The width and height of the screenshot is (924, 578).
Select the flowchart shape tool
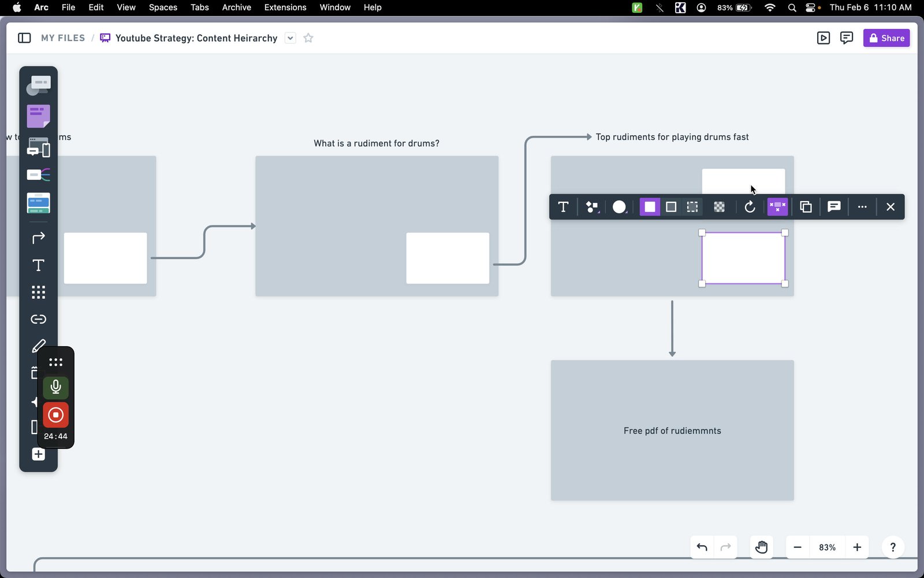pyautogui.click(x=38, y=86)
